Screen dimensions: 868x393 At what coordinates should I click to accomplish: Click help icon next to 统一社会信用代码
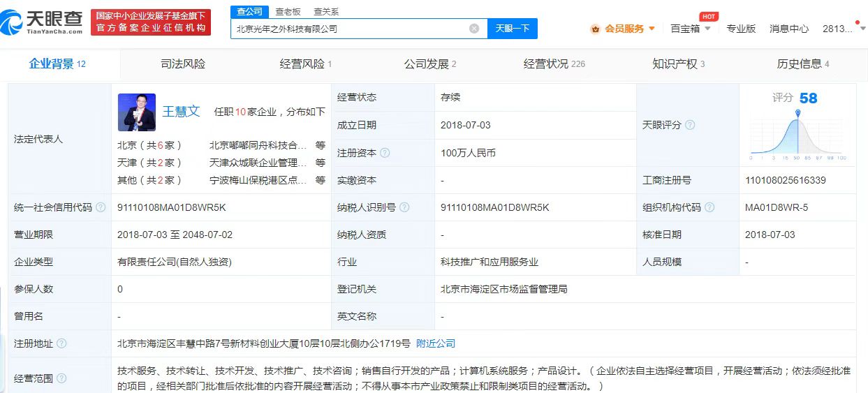click(101, 207)
